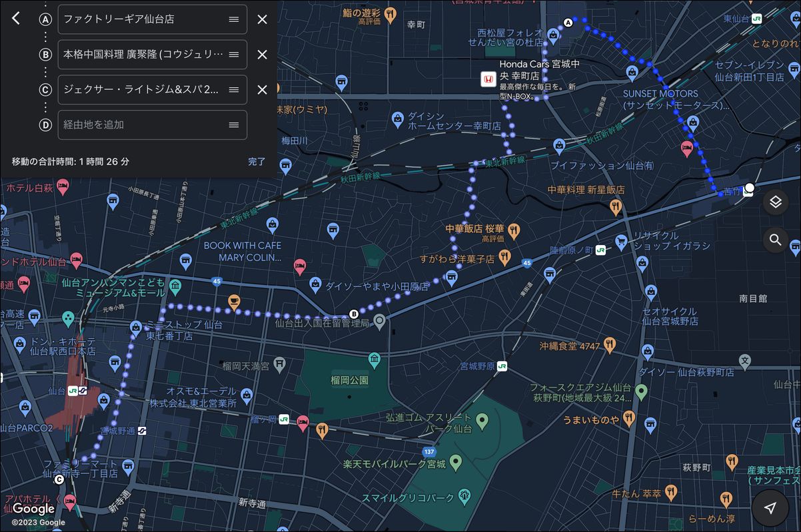Click the 梅田川 river label
Screen dimensions: 801x532
tap(295, 140)
